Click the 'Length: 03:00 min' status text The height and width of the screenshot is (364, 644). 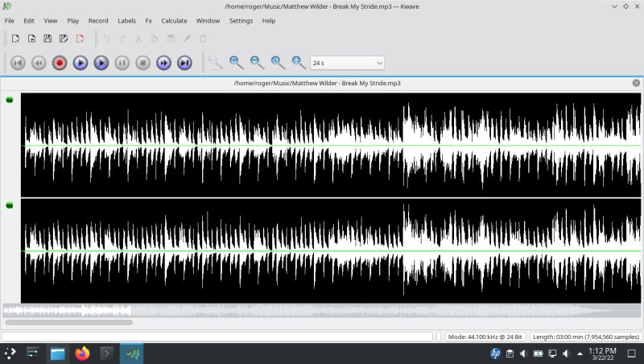pos(586,337)
